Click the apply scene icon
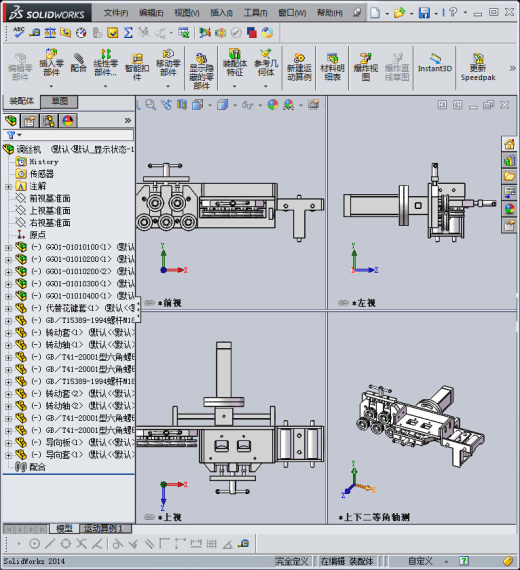 [x=288, y=105]
